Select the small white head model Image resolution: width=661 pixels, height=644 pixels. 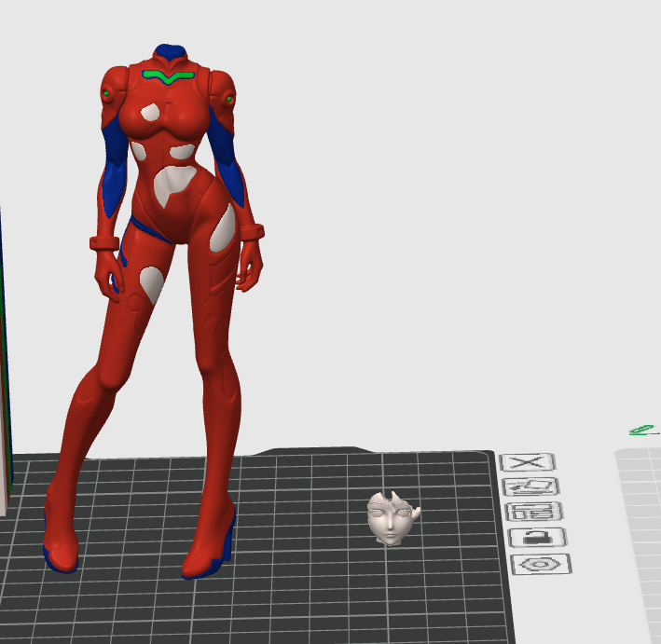pyautogui.click(x=392, y=518)
